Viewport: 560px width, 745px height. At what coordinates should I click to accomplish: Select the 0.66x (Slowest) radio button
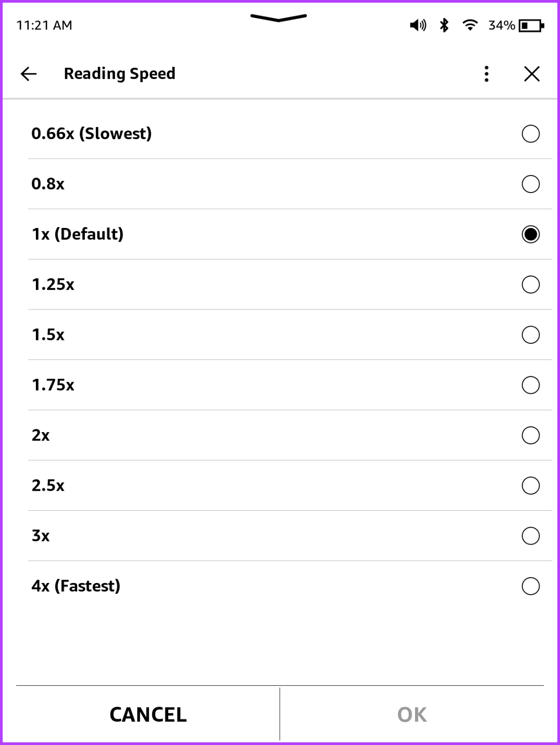[530, 134]
